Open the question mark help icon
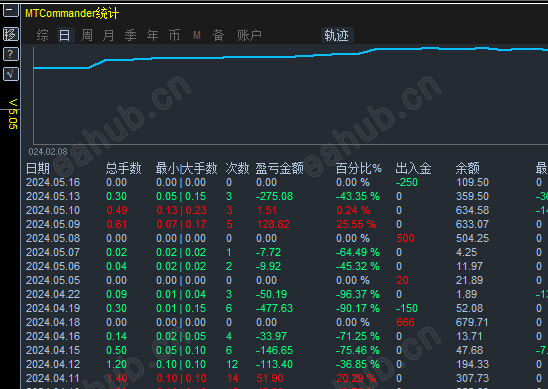 [x=10, y=54]
